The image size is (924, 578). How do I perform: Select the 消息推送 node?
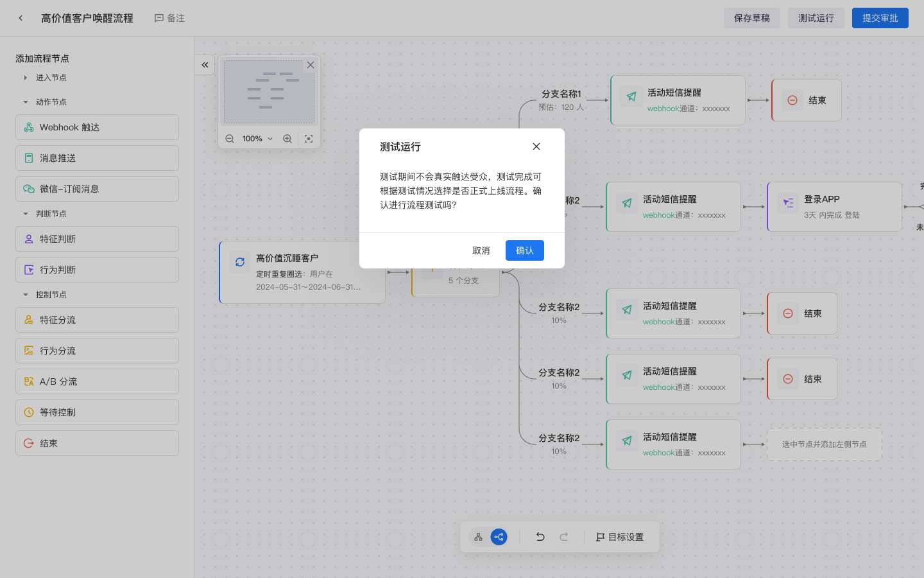click(x=97, y=158)
